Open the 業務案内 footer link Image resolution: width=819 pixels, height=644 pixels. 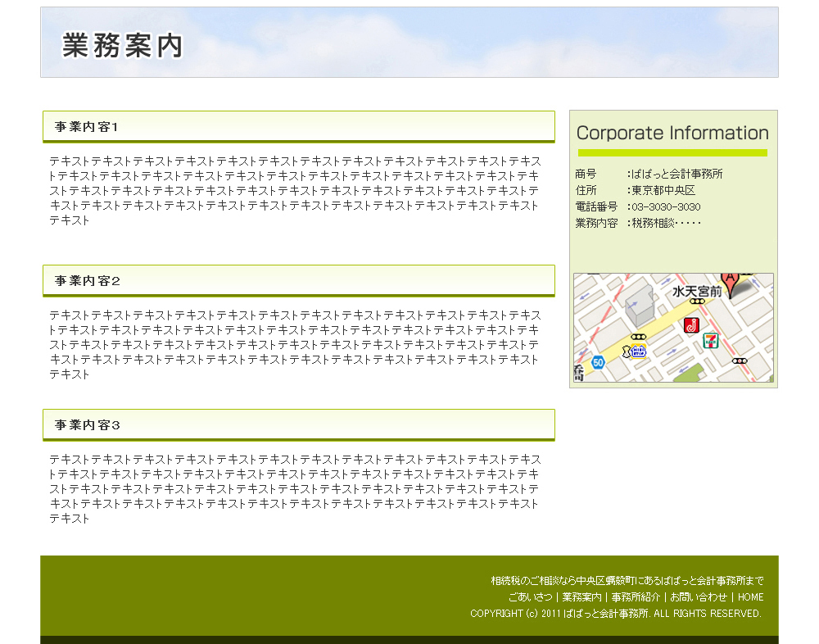tap(581, 597)
